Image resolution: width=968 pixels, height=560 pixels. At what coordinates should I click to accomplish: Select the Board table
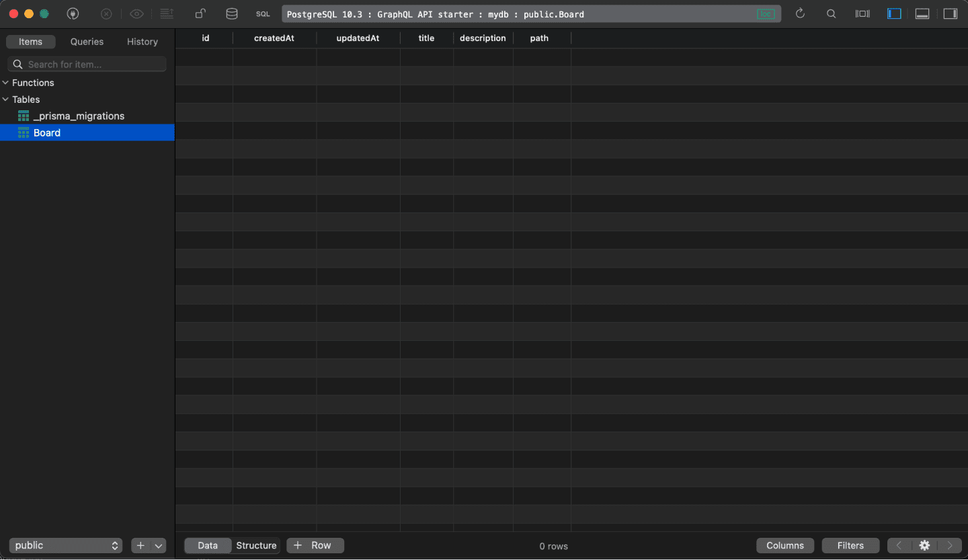click(87, 133)
